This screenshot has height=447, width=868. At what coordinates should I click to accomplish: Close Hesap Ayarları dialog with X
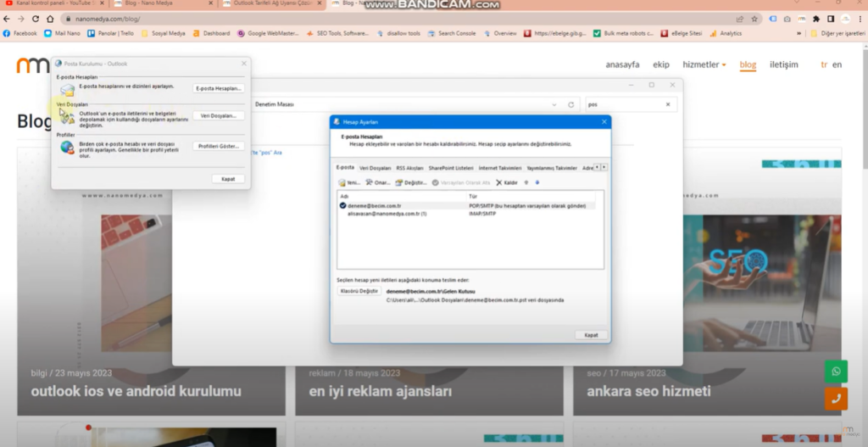pyautogui.click(x=604, y=122)
